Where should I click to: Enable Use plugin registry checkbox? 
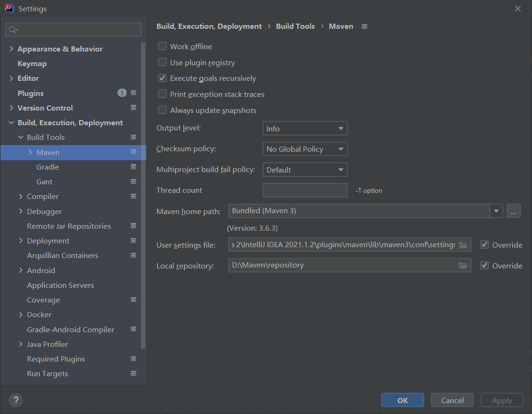click(x=162, y=62)
